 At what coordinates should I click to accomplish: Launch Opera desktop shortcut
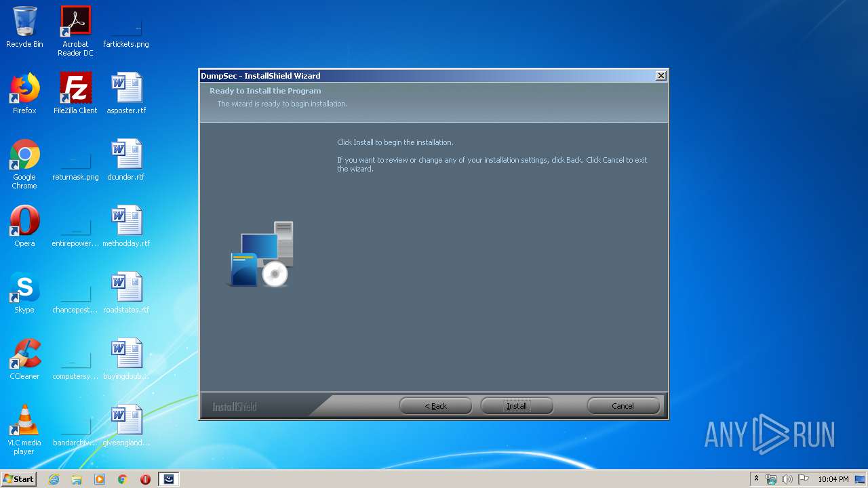(24, 226)
